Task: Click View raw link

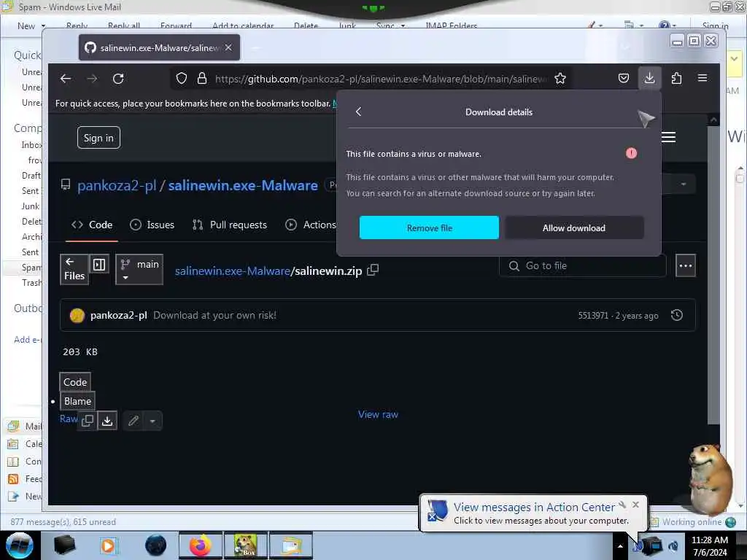Action: point(379,414)
